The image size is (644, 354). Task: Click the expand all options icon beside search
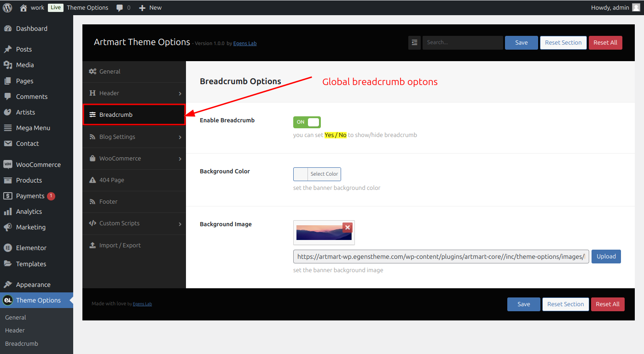[x=414, y=42]
